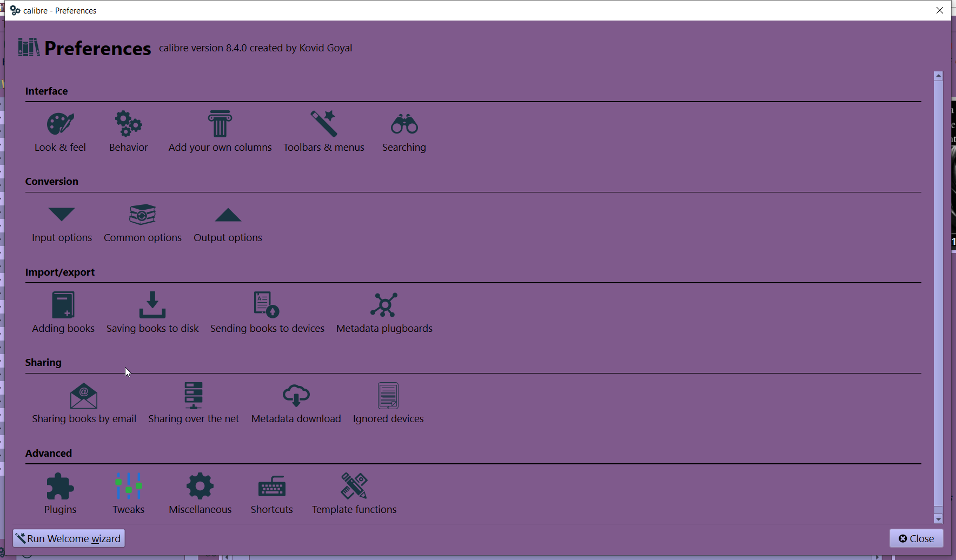Image resolution: width=956 pixels, height=560 pixels.
Task: Open the Tweaks preferences
Action: [128, 494]
